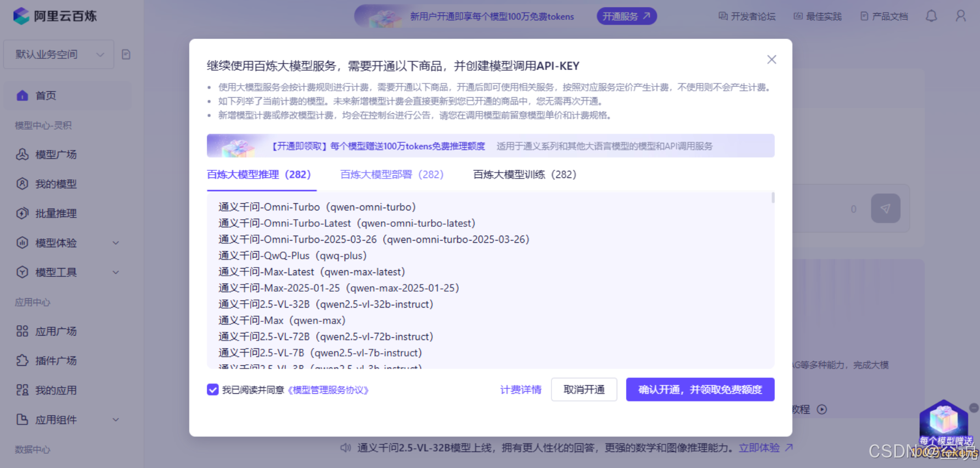Click the 开发者论坛 chat icon
The image size is (980, 468).
point(723,16)
